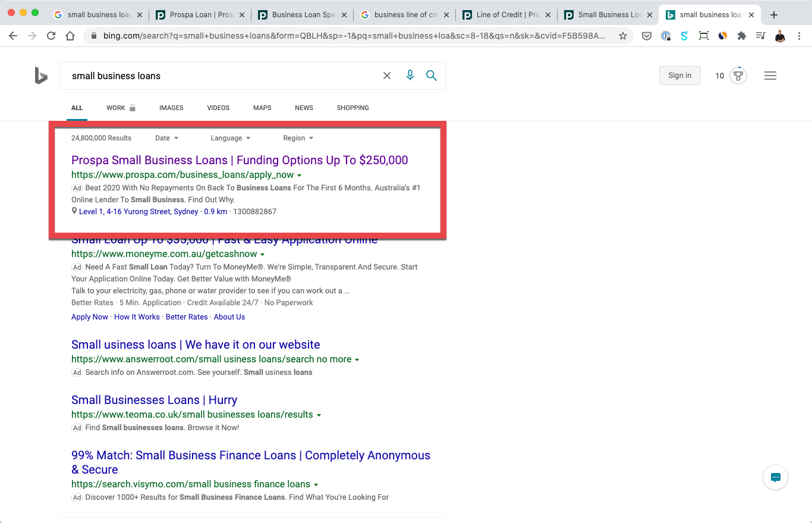Open the Level 1, 4-16 Yurong Street link
The width and height of the screenshot is (812, 523).
139,212
